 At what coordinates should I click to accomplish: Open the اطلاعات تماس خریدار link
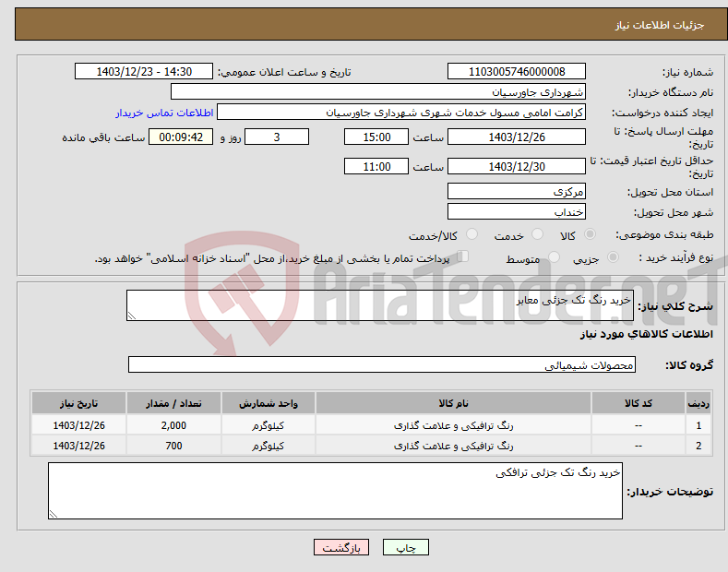(164, 113)
